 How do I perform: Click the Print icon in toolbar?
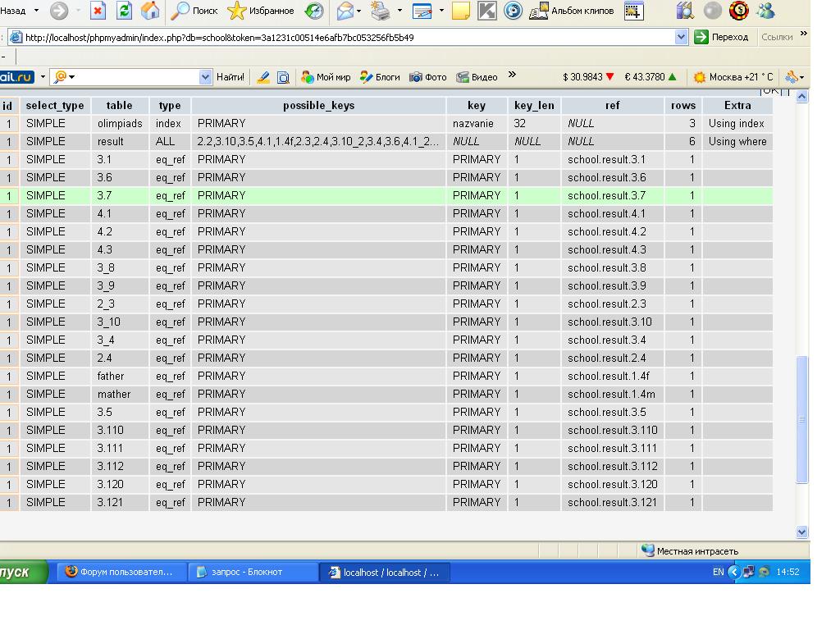tap(380, 11)
